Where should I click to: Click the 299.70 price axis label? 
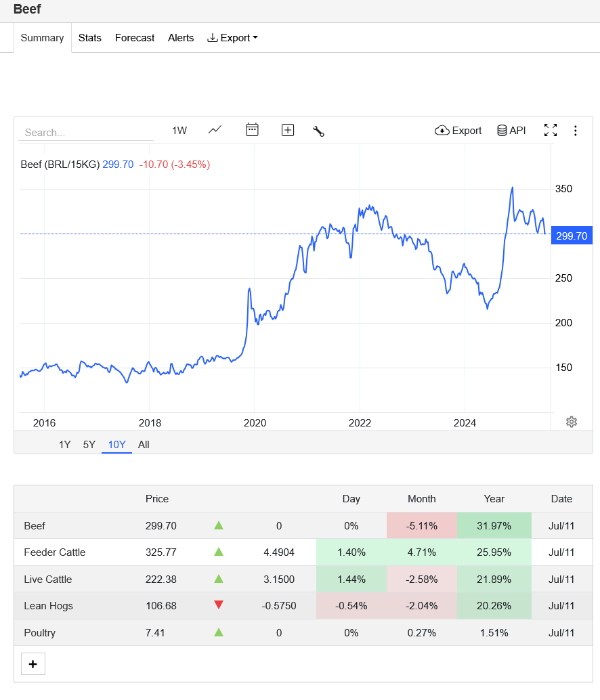(572, 236)
